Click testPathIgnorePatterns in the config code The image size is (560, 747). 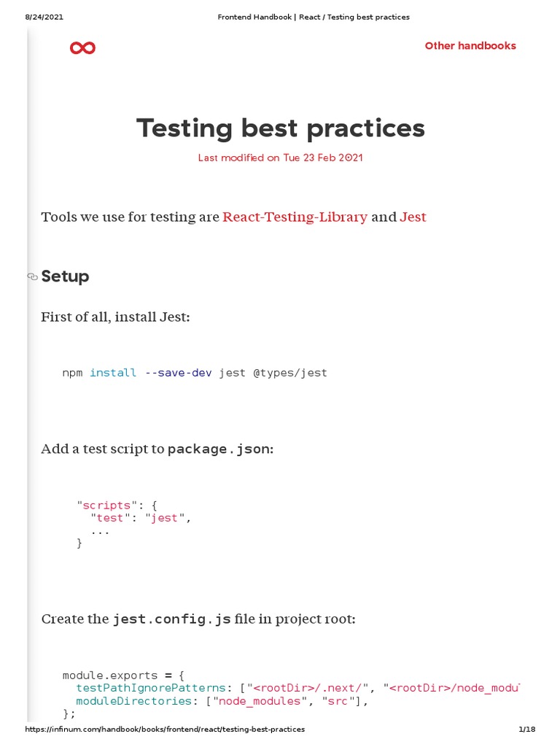tap(150, 688)
